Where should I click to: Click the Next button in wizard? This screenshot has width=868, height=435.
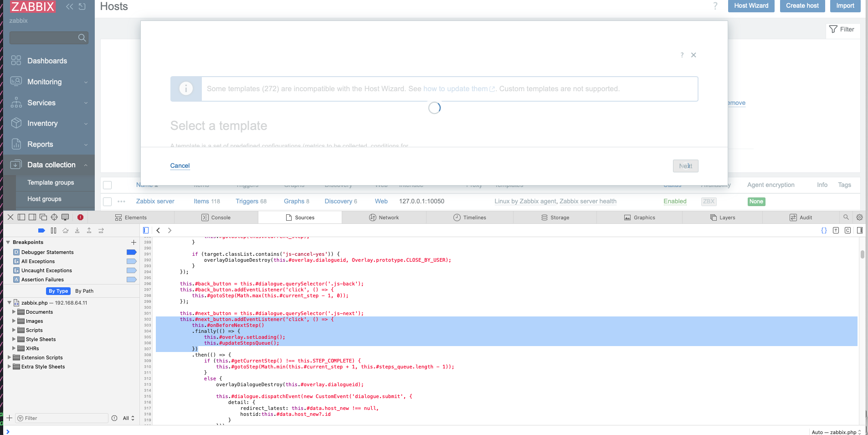pos(685,166)
